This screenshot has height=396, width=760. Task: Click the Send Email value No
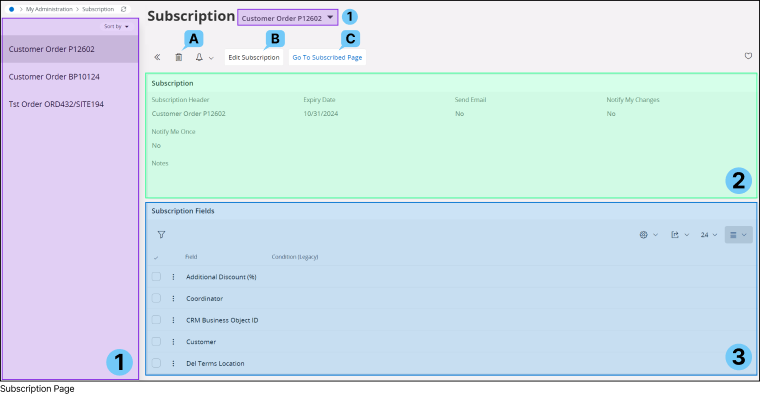459,113
